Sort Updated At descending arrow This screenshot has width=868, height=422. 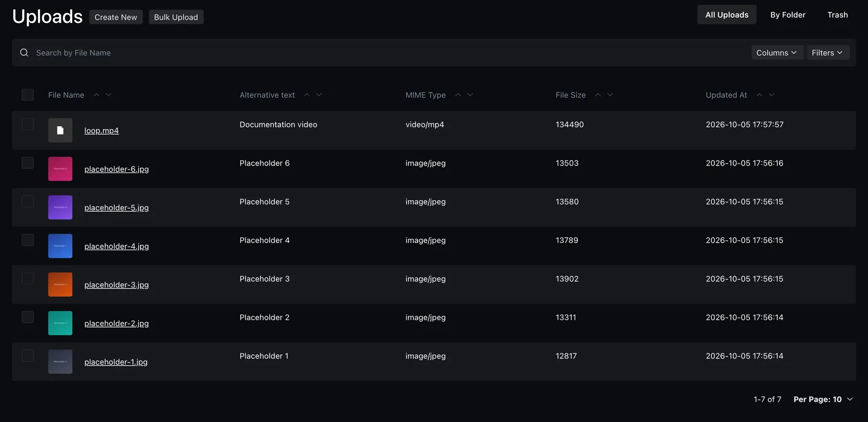tap(772, 95)
